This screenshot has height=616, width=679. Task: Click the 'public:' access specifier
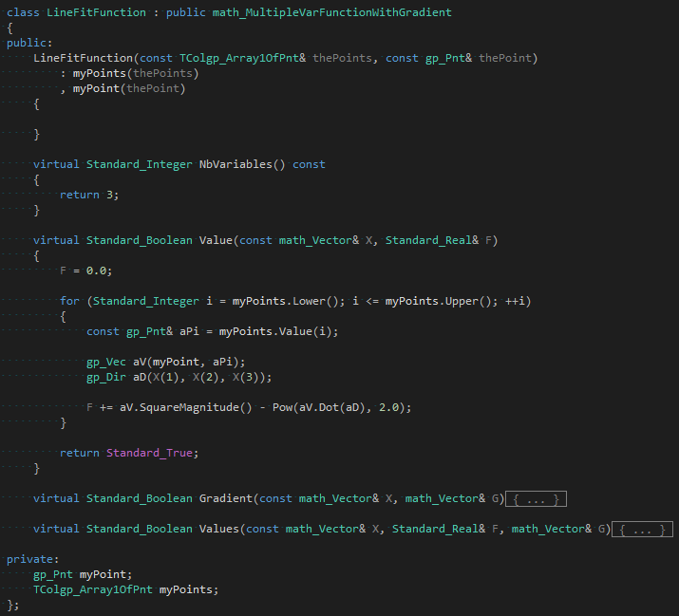[x=29, y=43]
